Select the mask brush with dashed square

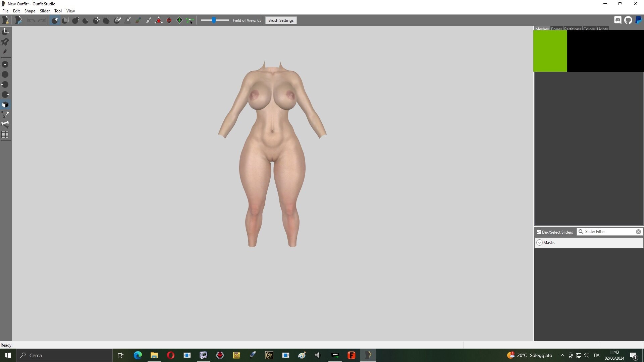pyautogui.click(x=65, y=20)
